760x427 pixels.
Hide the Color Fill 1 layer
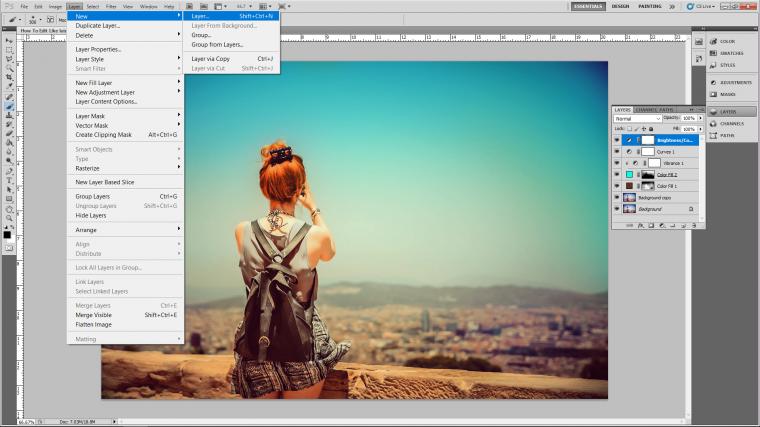pos(617,186)
